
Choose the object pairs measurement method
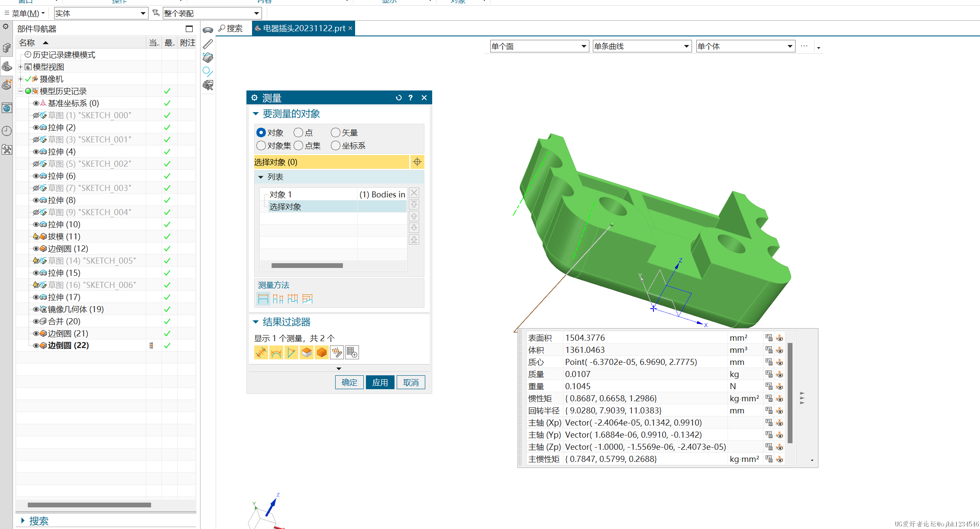pos(278,299)
